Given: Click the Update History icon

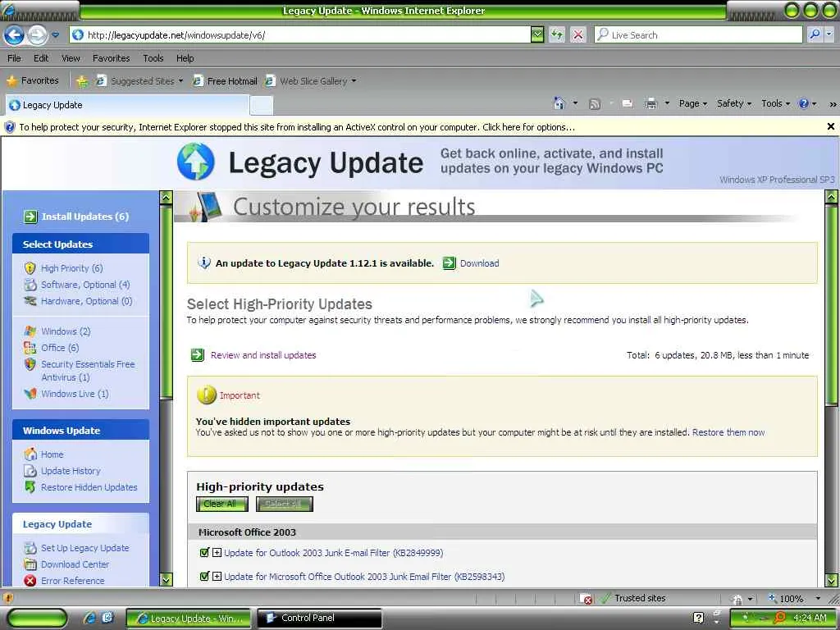Looking at the screenshot, I should (x=30, y=471).
